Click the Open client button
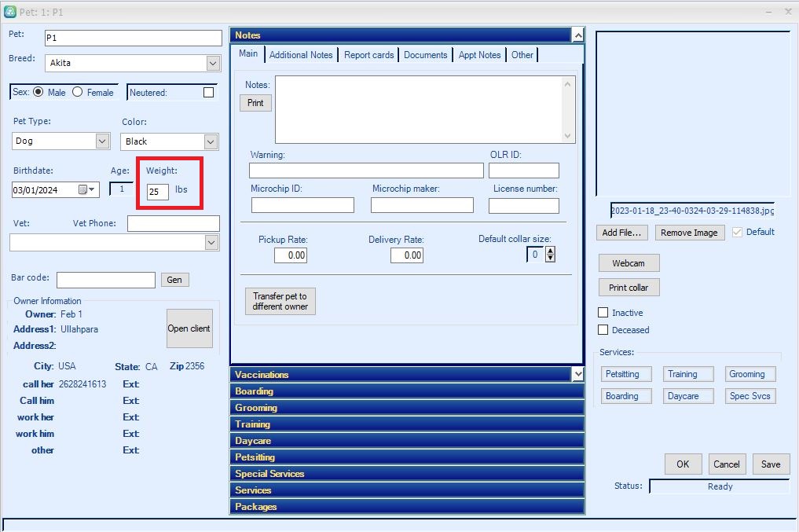 189,328
